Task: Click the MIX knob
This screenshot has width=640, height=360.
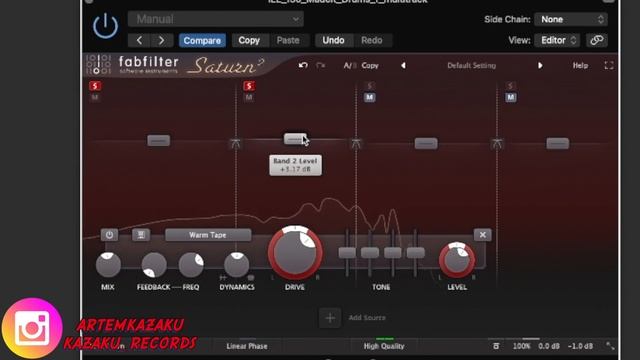Action: 108,264
